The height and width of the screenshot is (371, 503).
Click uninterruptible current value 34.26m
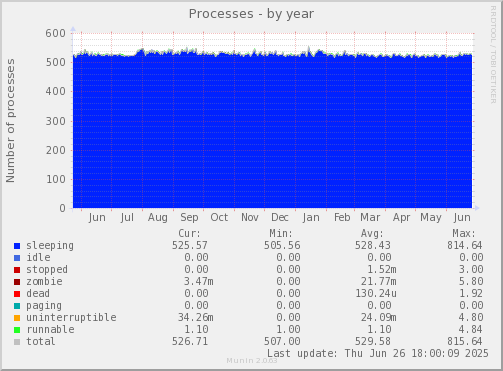point(196,317)
